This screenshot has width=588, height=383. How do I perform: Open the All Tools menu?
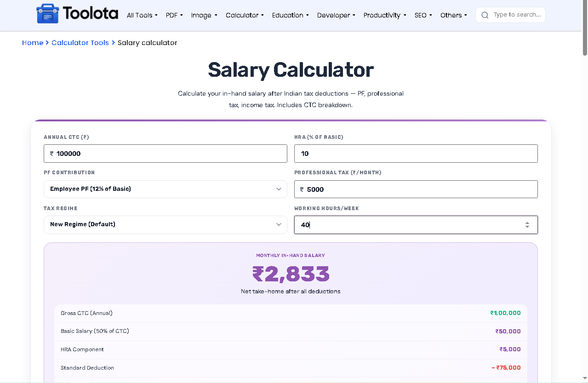(142, 15)
